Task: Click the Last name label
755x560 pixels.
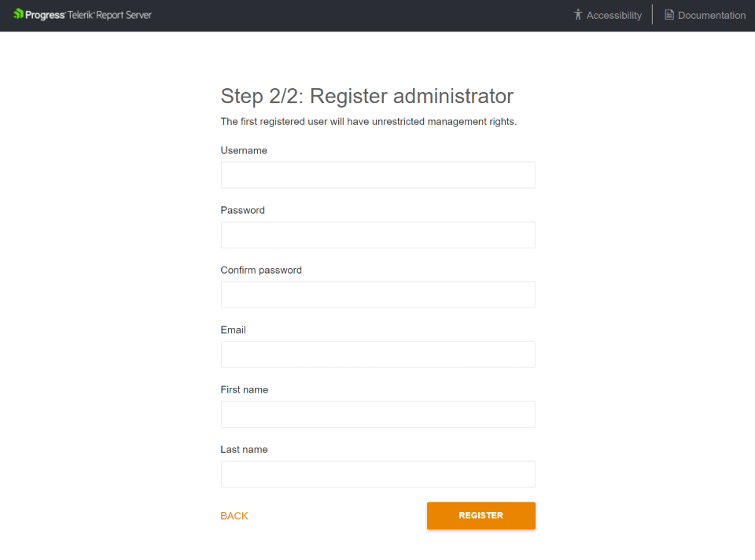Action: [244, 449]
